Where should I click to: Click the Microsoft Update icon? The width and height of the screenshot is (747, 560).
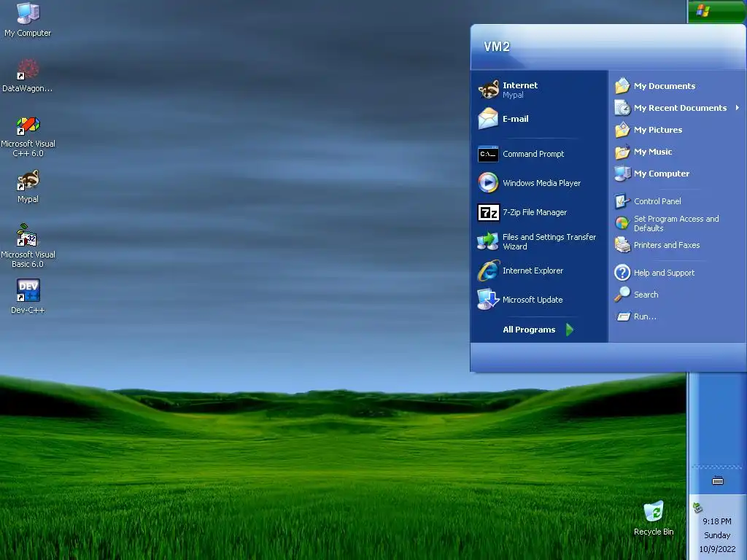(x=488, y=300)
